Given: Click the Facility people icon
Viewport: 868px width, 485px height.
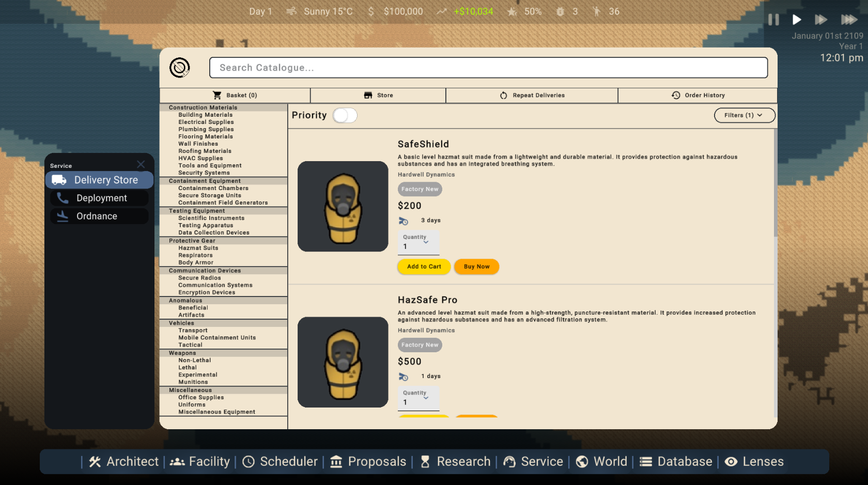Looking at the screenshot, I should [x=177, y=462].
